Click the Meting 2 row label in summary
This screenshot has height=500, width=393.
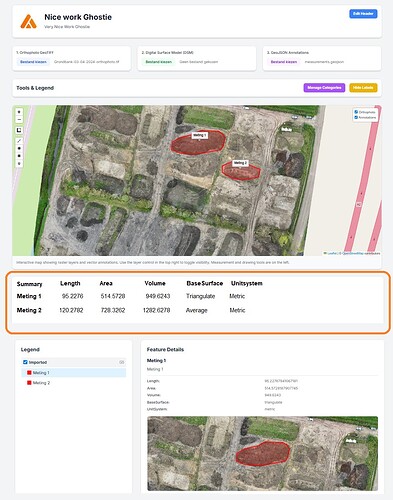[x=29, y=310]
